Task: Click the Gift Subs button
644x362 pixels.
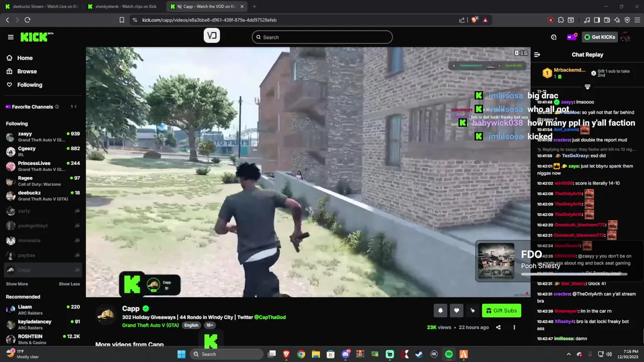Action: 502,311
